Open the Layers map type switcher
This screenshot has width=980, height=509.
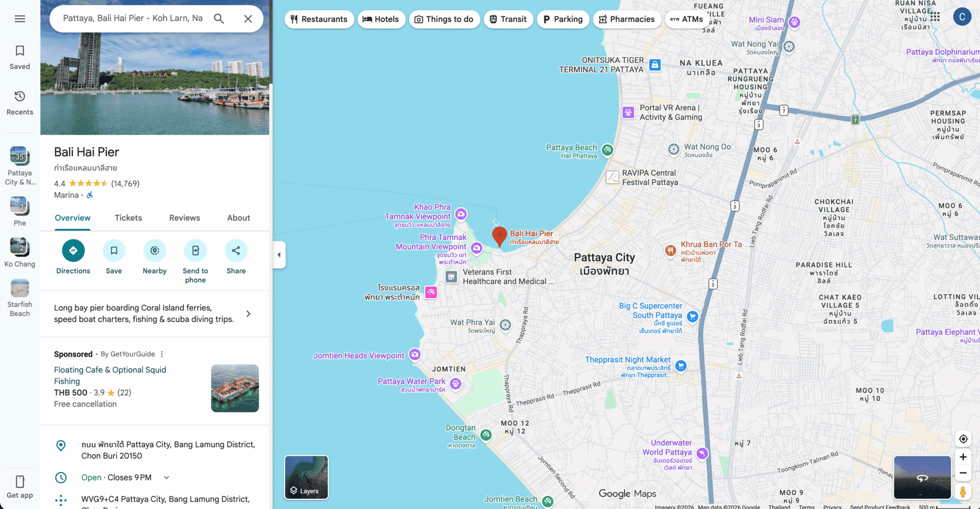pos(306,477)
